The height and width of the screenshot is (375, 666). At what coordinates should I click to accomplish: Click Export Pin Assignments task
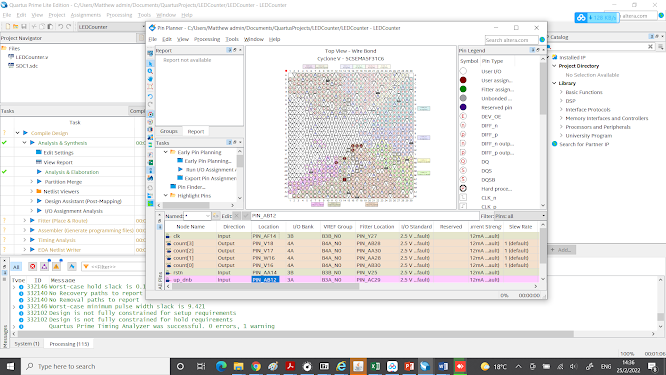210,178
